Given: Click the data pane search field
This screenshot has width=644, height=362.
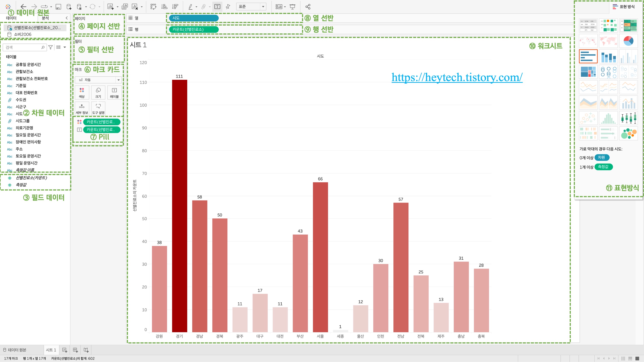Looking at the screenshot, I should tap(23, 47).
